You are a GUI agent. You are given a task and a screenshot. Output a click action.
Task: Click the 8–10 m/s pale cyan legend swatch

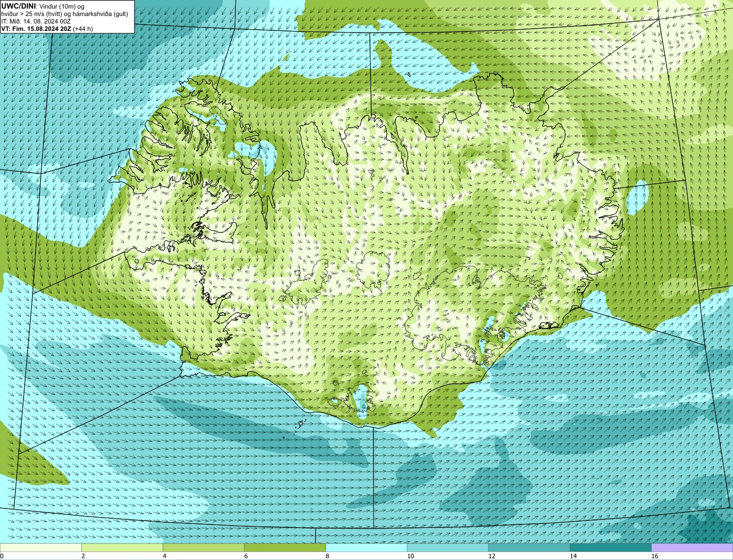tap(366, 548)
